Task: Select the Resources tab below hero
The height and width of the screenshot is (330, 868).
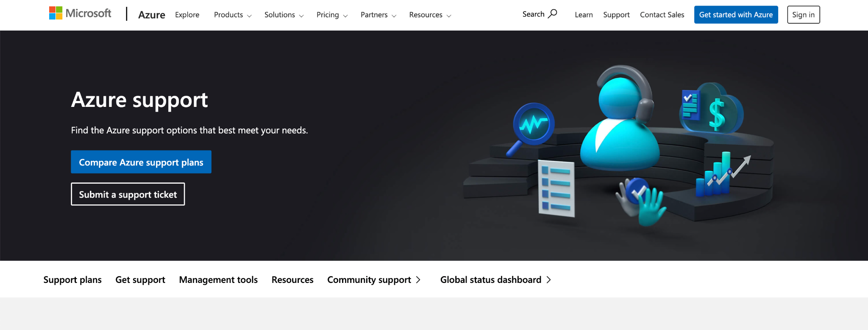Action: (292, 280)
